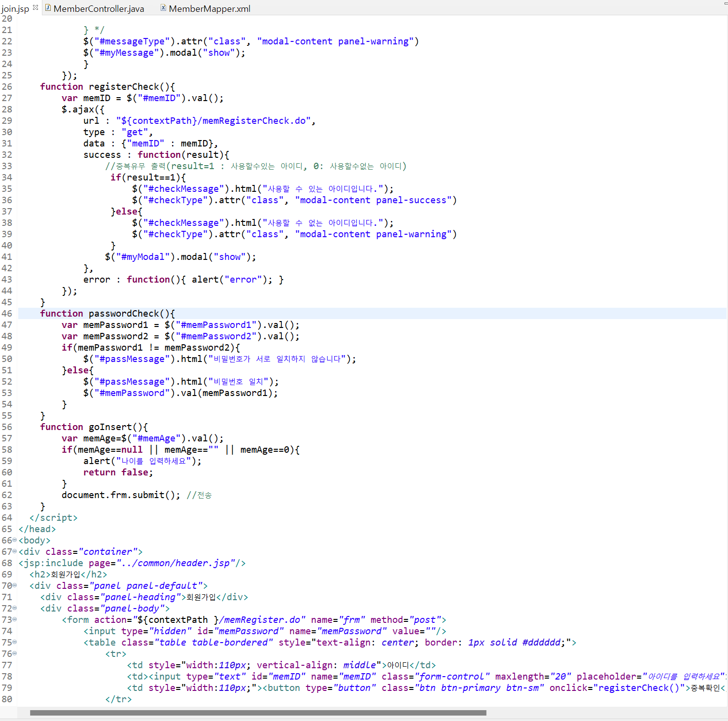Click the closing '</head>' tag
The height and width of the screenshot is (721, 728).
coord(37,529)
